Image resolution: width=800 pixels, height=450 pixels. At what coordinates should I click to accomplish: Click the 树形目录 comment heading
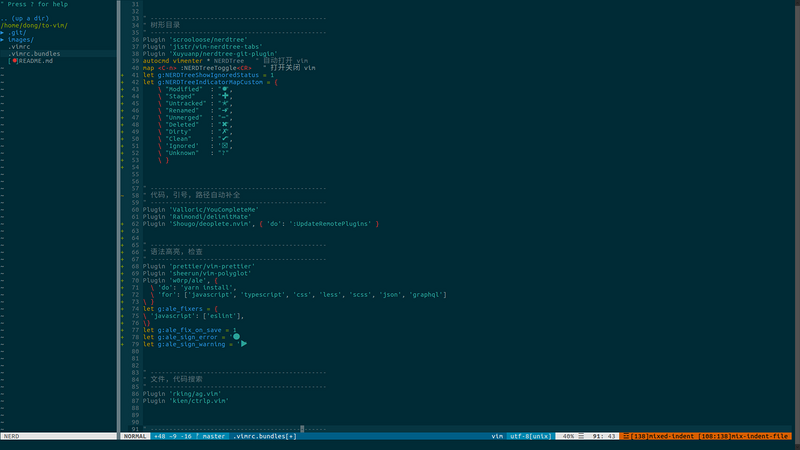point(165,25)
